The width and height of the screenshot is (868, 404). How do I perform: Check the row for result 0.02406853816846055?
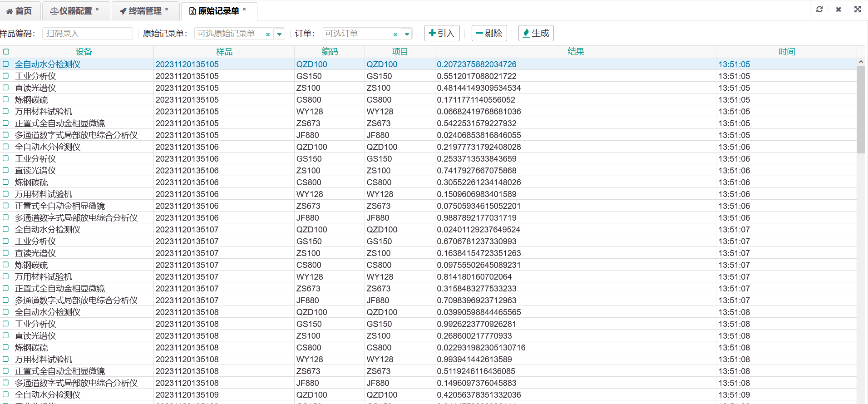pyautogui.click(x=6, y=135)
